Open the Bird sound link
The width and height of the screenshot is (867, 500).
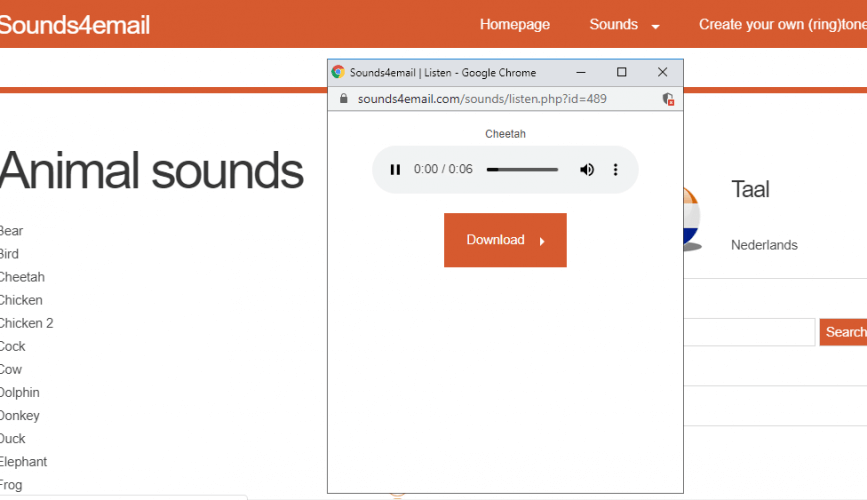(9, 254)
